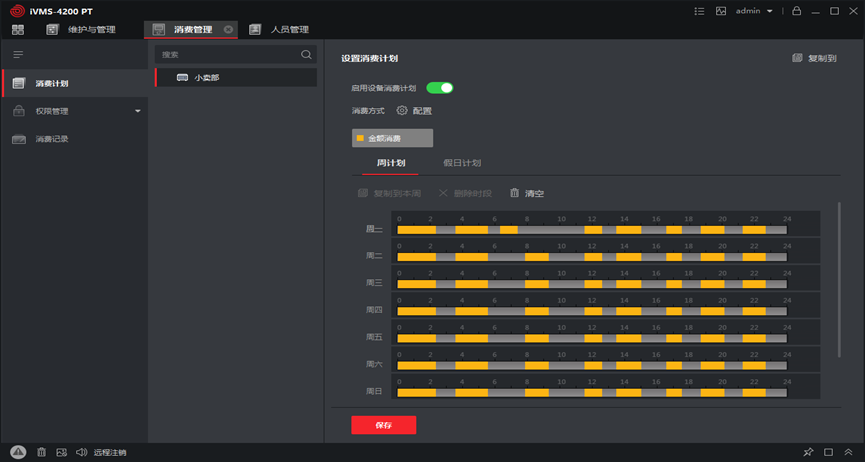Screen dimensions: 865x462
Task: Click the trash bin icon in status bar
Action: pyautogui.click(x=41, y=452)
